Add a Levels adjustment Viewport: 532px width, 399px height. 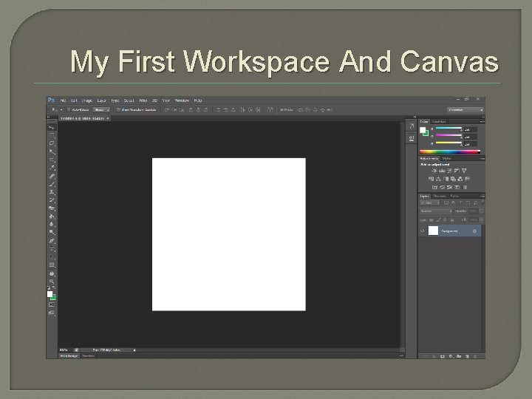442,171
